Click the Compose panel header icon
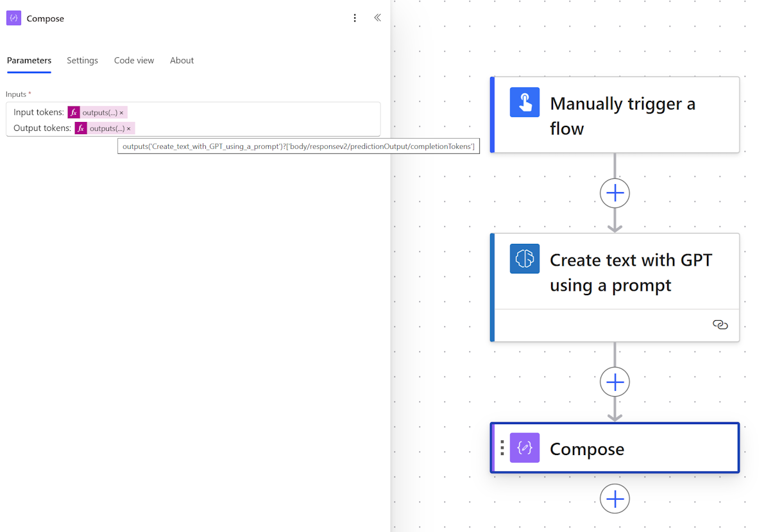This screenshot has width=766, height=532. pyautogui.click(x=13, y=18)
